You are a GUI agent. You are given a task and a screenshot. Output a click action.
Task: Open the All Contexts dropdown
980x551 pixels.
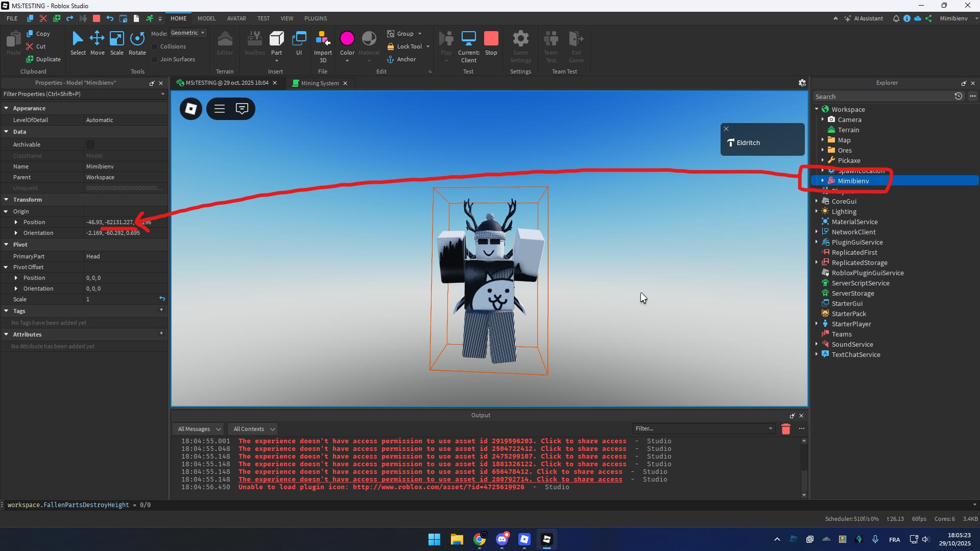(x=253, y=429)
